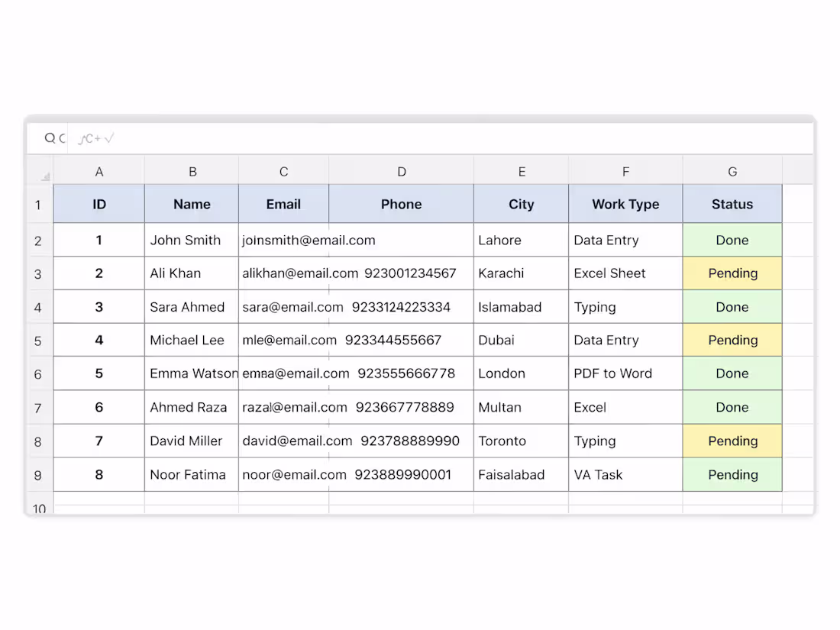The width and height of the screenshot is (840, 630).
Task: Select John Smith's "Done" status cell
Action: 732,240
